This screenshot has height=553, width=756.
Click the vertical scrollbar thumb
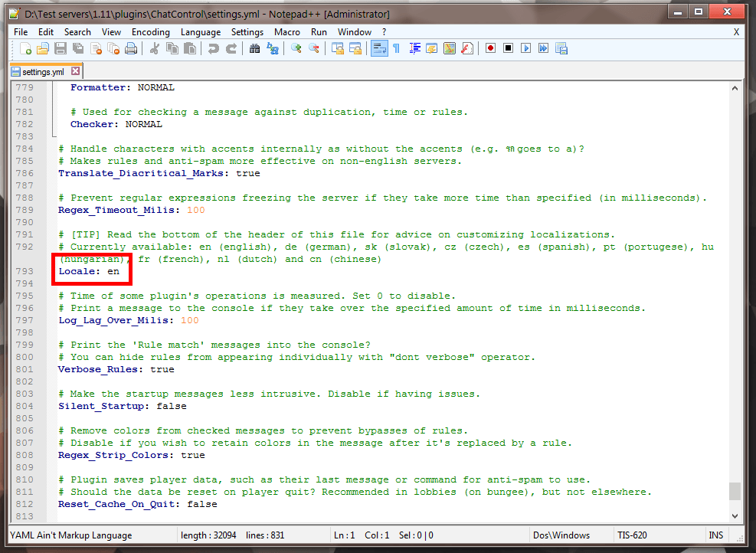coord(735,491)
